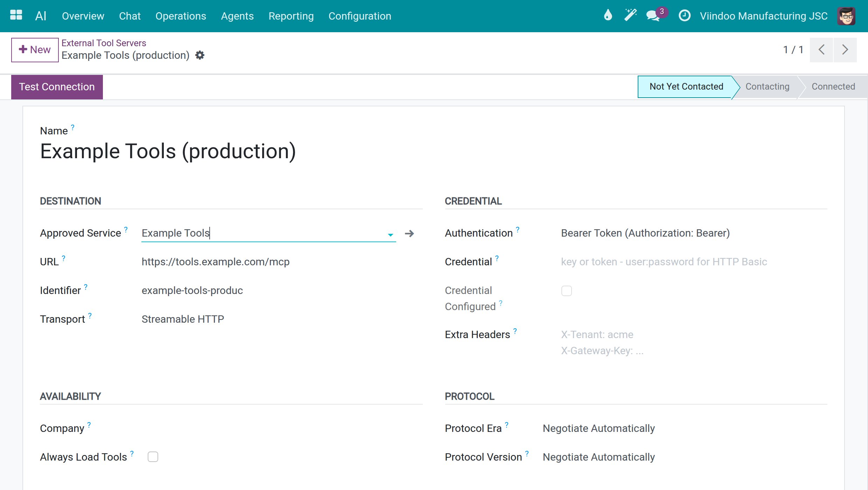The image size is (868, 490).
Task: Open Protocol Era selection field
Action: point(685,428)
